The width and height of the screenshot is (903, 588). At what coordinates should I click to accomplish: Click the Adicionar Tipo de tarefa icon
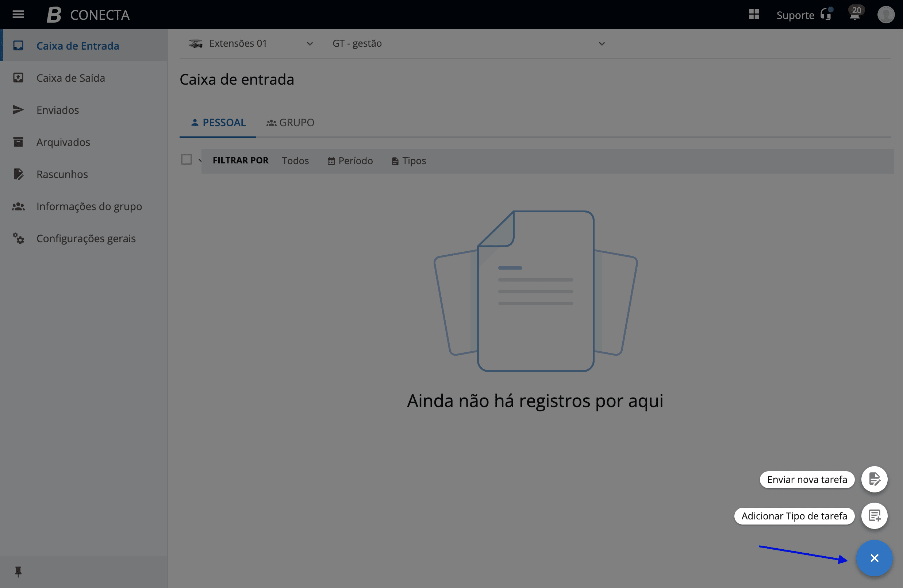coord(874,515)
